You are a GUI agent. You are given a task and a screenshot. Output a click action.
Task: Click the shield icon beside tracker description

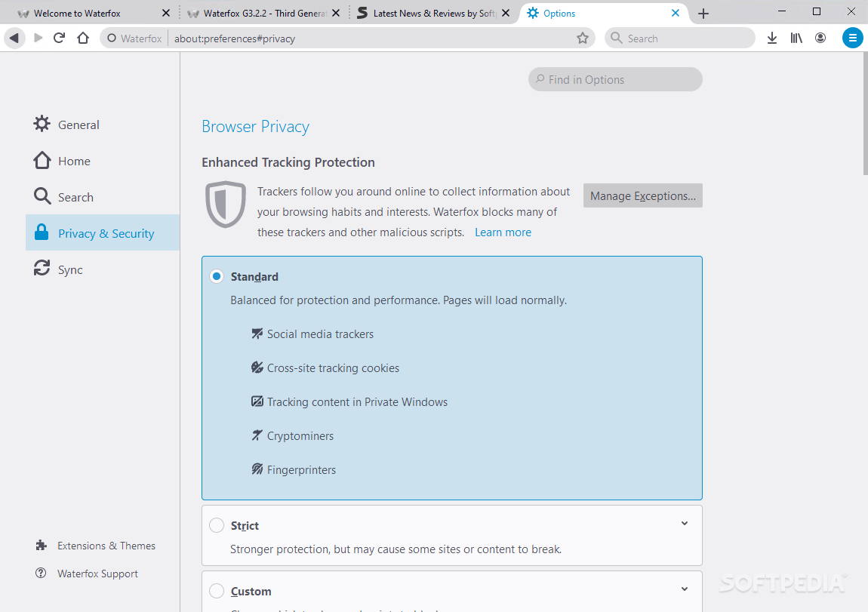pyautogui.click(x=226, y=205)
